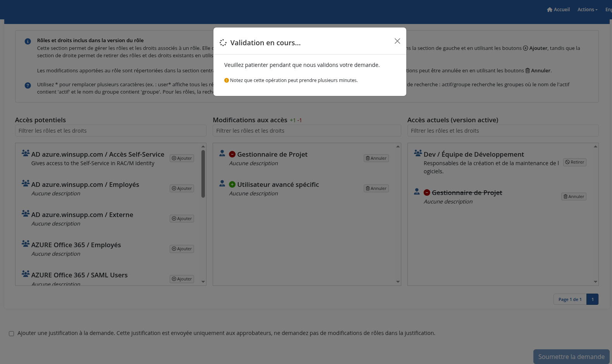Add AD azure.winsupp.com / Externe with Ajouter
Screen dimensions: 612x364
click(182, 219)
